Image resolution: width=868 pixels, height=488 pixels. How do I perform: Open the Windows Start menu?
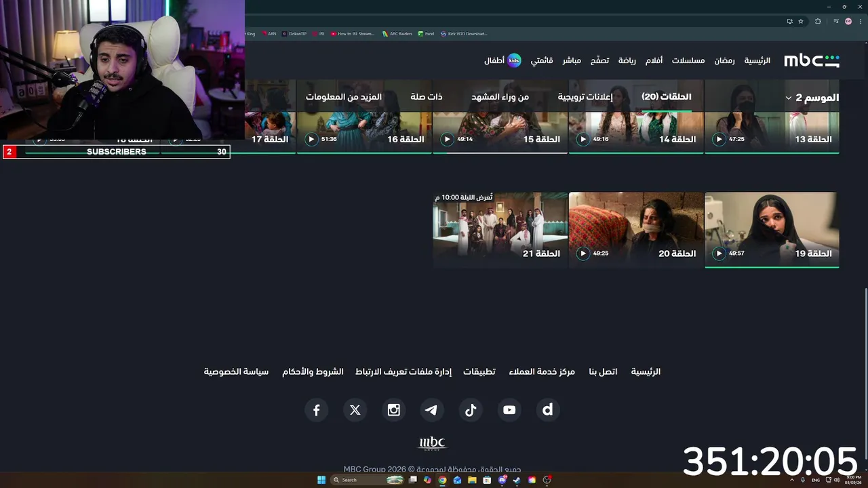(x=321, y=480)
